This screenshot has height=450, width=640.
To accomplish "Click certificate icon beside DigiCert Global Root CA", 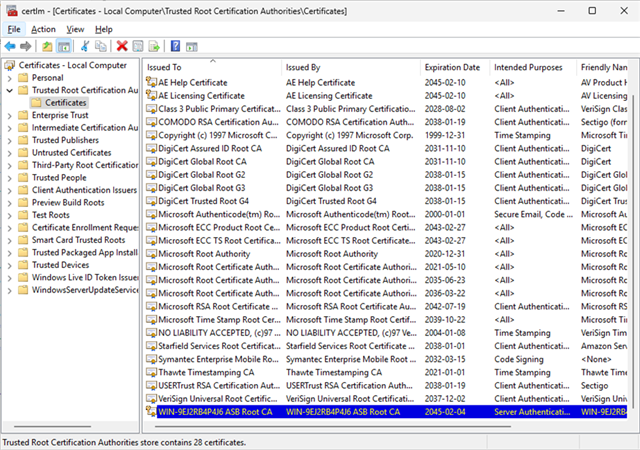I will tap(152, 161).
